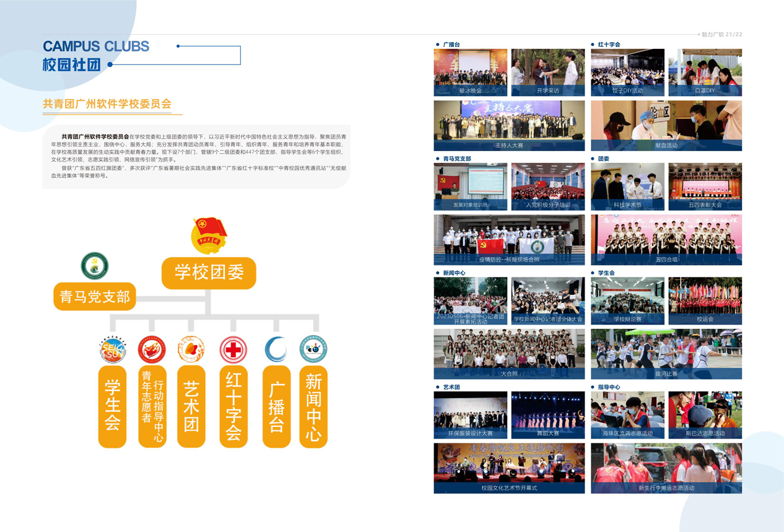Screen dimensions: 784x532
Task: View the 献血活动 photo
Action: [x=666, y=126]
